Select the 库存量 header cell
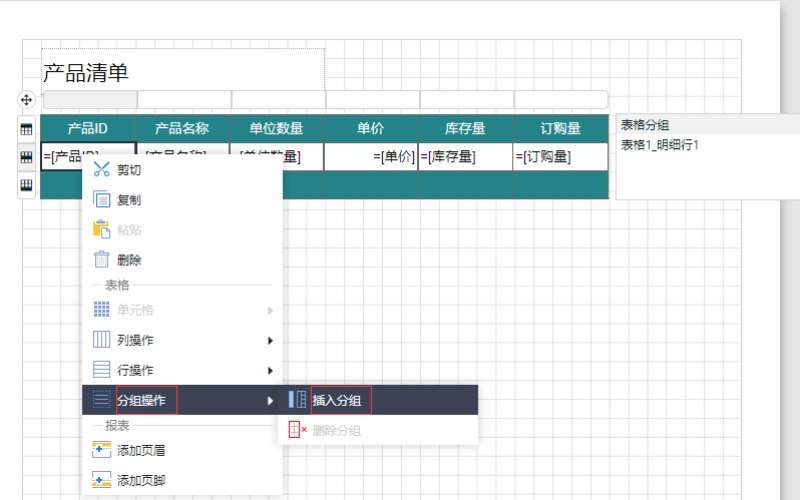The image size is (800, 500). click(465, 129)
